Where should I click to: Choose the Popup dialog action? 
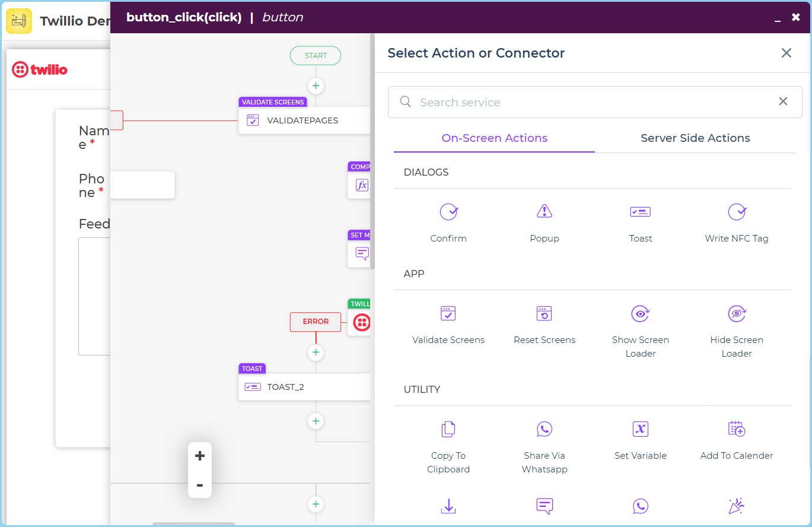point(544,221)
